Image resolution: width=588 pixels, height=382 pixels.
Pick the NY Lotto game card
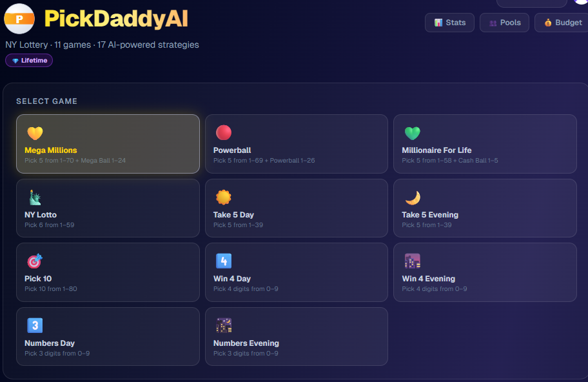(108, 208)
